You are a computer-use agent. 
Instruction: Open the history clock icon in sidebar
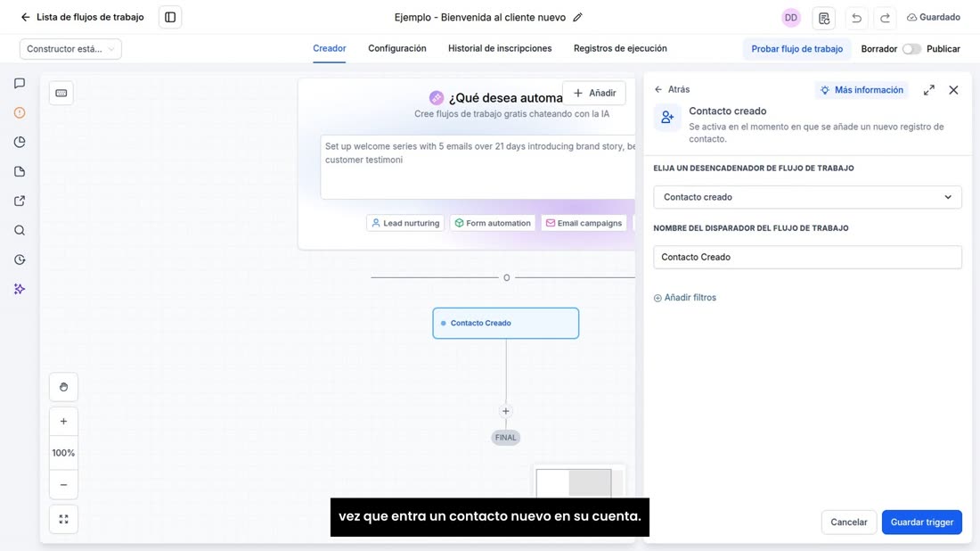(20, 259)
